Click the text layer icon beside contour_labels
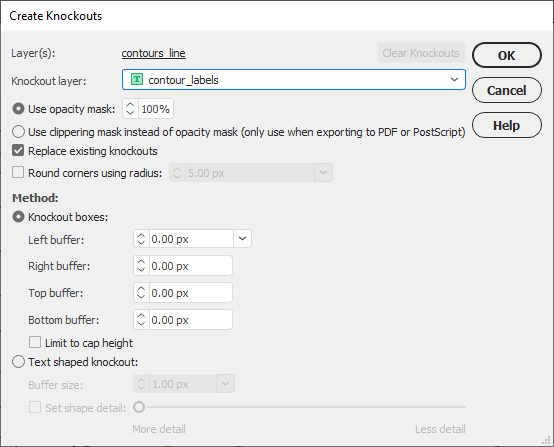This screenshot has width=554, height=447. 137,80
